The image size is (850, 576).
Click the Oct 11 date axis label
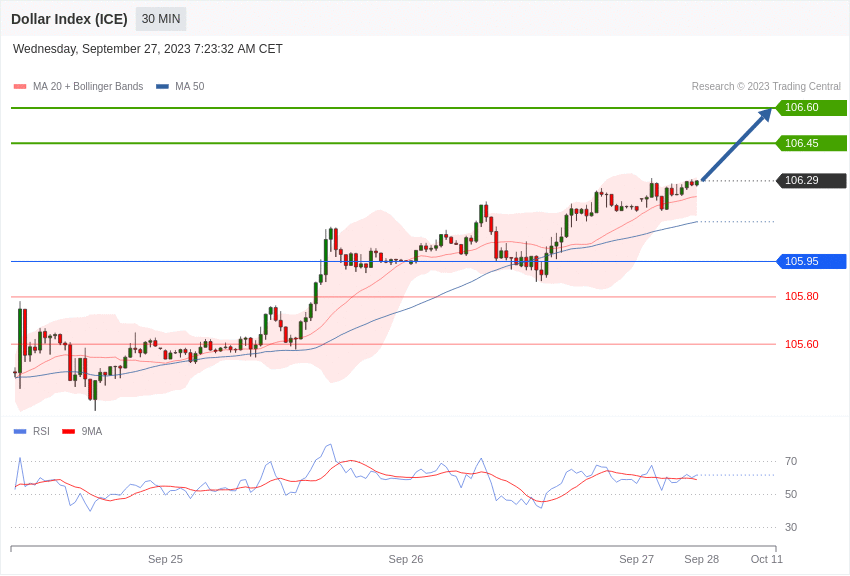[x=767, y=559]
